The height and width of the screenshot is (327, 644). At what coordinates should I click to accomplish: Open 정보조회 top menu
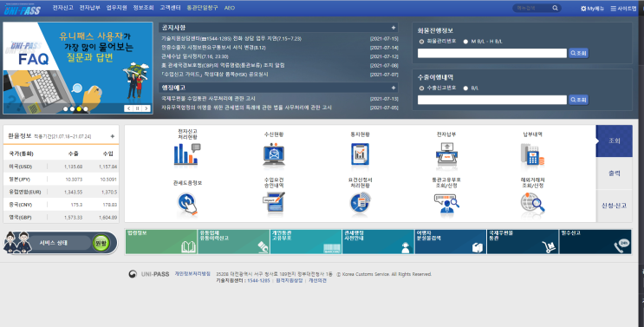coord(143,8)
